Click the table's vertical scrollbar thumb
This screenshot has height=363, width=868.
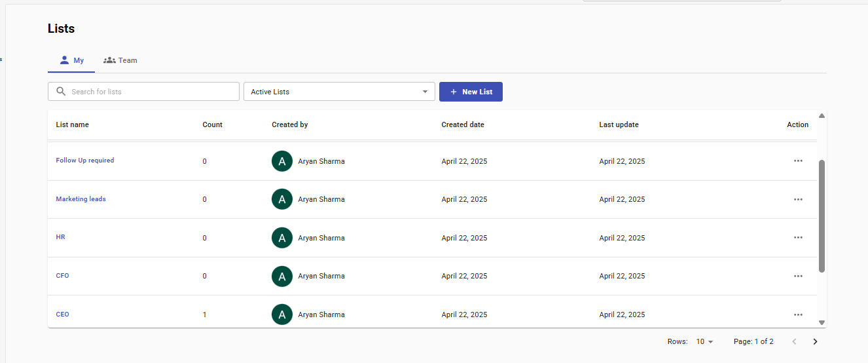(x=822, y=216)
